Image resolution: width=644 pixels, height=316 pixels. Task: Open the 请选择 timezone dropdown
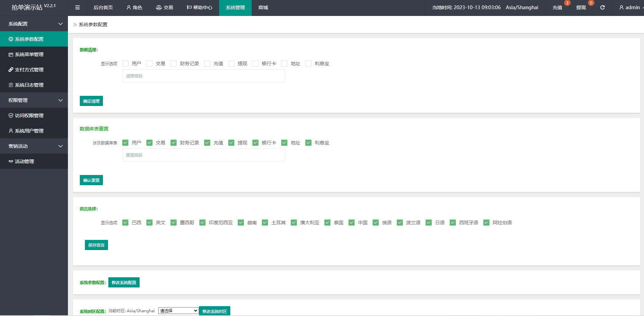click(x=178, y=311)
